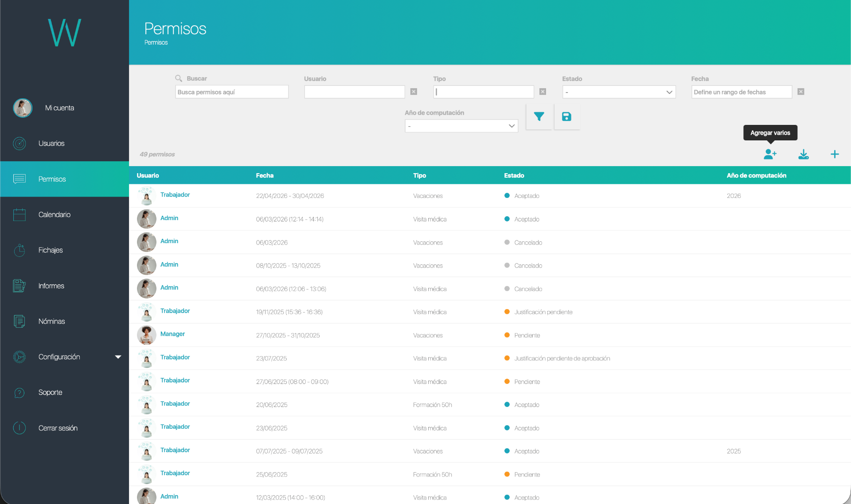Focus the Busca permisos aquí search field
The width and height of the screenshot is (851, 504).
point(232,92)
